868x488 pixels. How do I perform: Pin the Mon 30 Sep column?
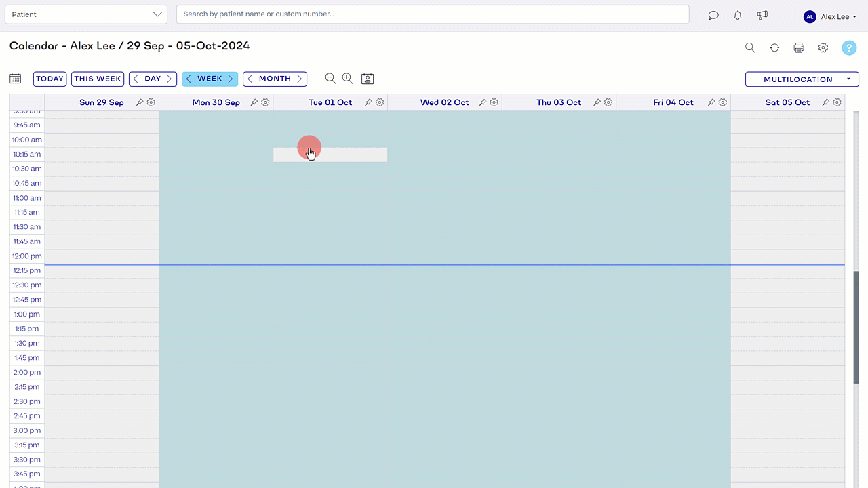[254, 102]
